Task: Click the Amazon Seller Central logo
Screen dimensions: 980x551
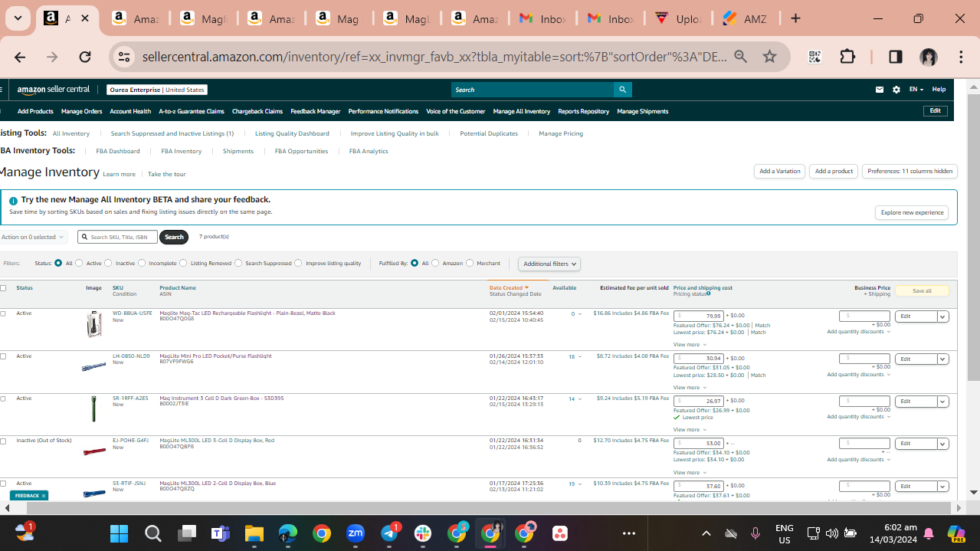Action: [x=54, y=90]
